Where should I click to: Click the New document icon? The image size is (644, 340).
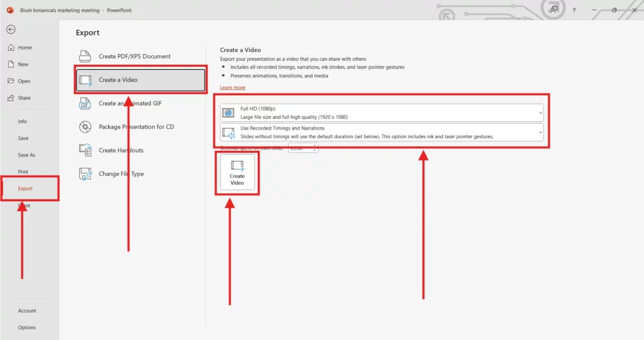(x=11, y=64)
